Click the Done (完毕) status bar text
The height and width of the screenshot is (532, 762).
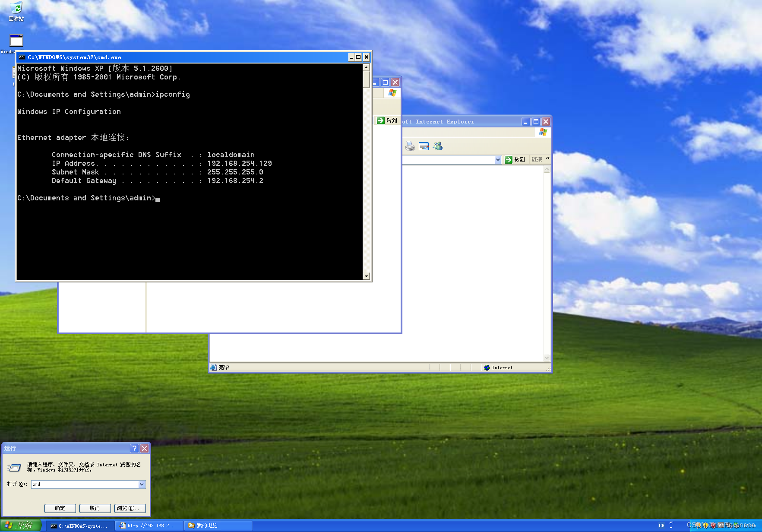tap(224, 367)
